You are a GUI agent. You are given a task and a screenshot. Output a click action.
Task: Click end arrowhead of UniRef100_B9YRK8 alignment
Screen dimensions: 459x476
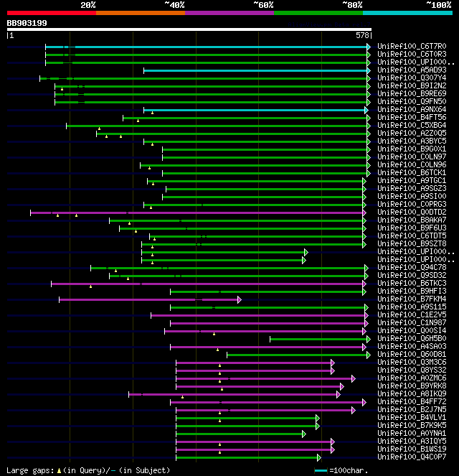(342, 387)
